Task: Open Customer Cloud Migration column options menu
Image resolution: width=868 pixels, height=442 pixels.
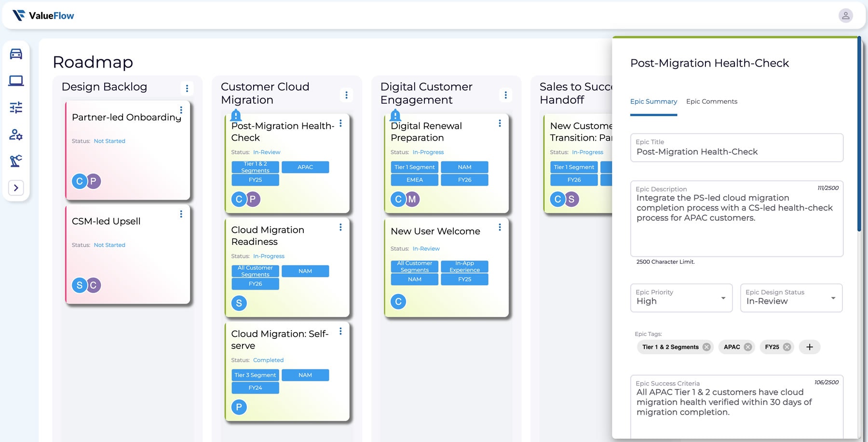Action: 346,95
